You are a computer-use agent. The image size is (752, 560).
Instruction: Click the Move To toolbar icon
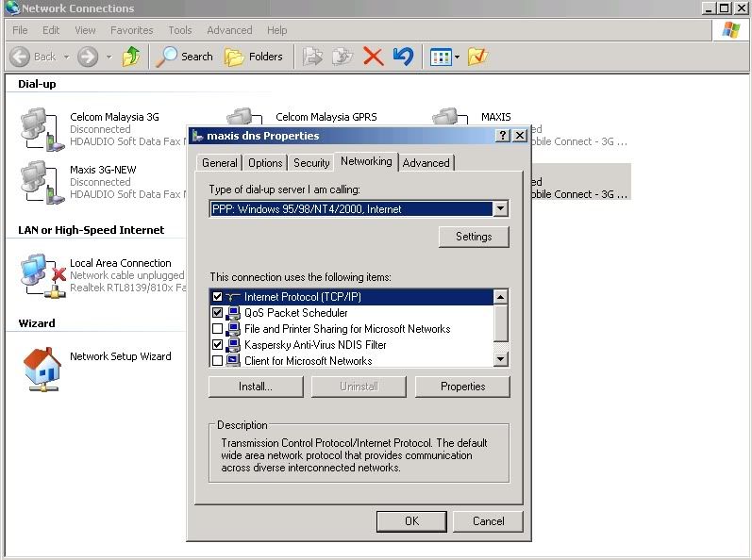pos(312,57)
